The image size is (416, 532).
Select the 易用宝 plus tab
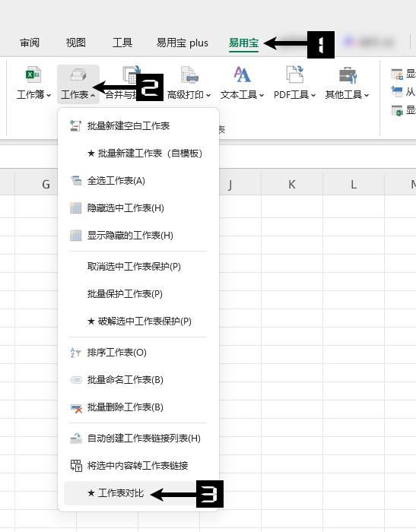click(183, 43)
